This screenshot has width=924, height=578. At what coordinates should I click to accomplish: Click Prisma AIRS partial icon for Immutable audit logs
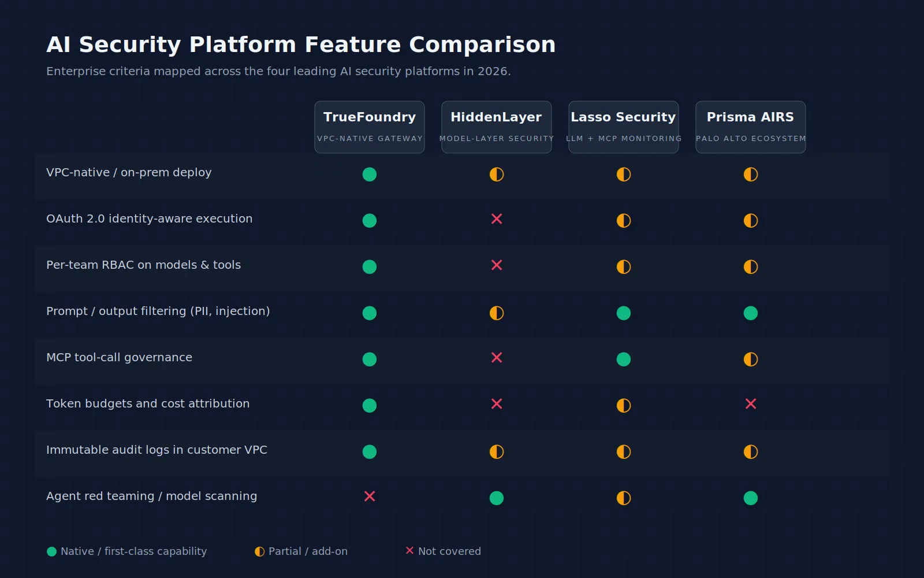(x=751, y=451)
